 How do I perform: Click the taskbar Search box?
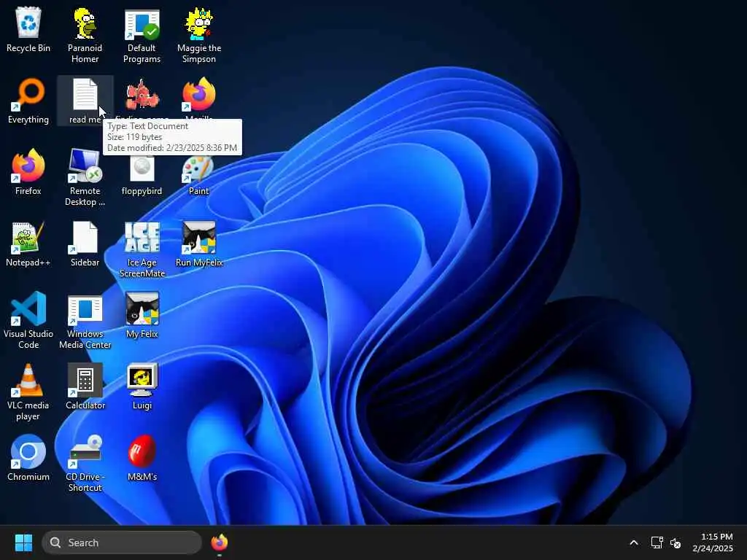tap(122, 542)
